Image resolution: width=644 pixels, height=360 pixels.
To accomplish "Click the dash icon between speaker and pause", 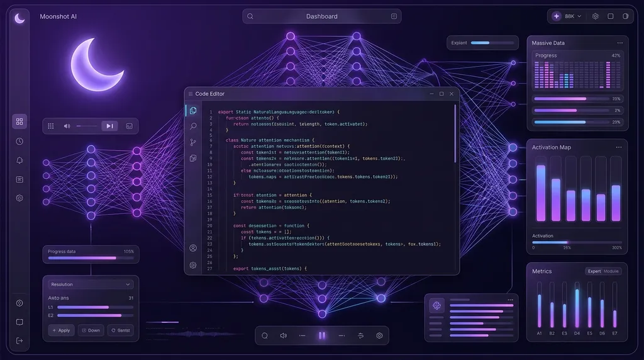I will coord(303,335).
